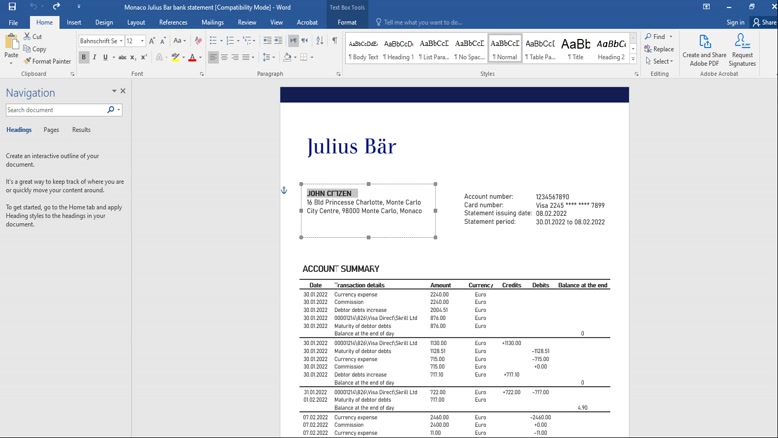Open bullets list dropdown
Image resolution: width=778 pixels, height=438 pixels.
click(221, 41)
